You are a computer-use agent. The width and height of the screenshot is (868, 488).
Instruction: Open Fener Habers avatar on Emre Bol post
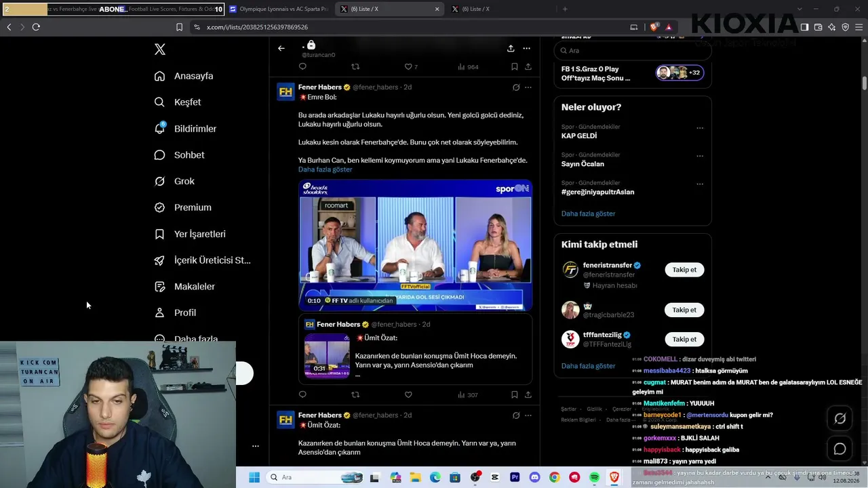(285, 91)
